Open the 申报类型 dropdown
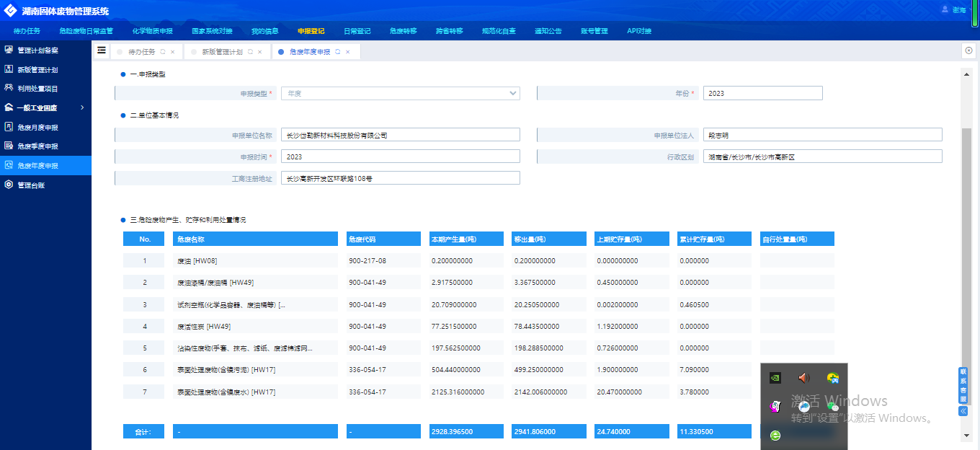Screen dimensions: 980x450 400,93
